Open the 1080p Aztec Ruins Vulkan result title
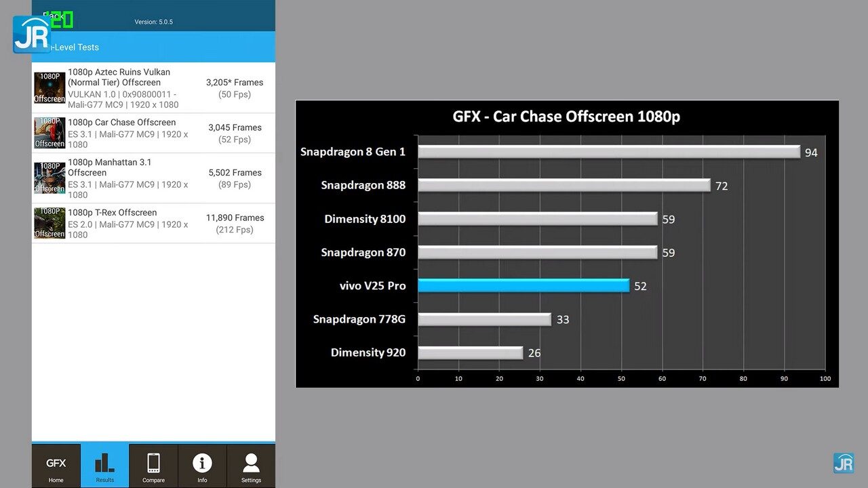 pyautogui.click(x=119, y=77)
